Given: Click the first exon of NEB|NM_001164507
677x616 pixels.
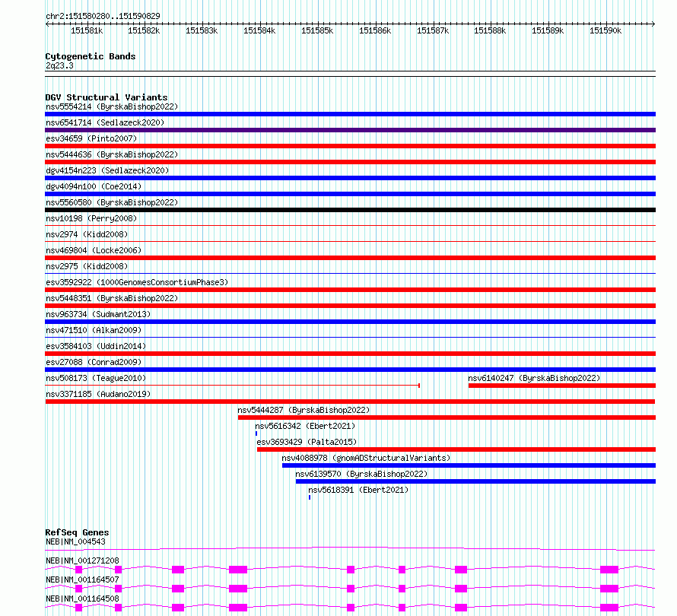Looking at the screenshot, I should (x=78, y=589).
